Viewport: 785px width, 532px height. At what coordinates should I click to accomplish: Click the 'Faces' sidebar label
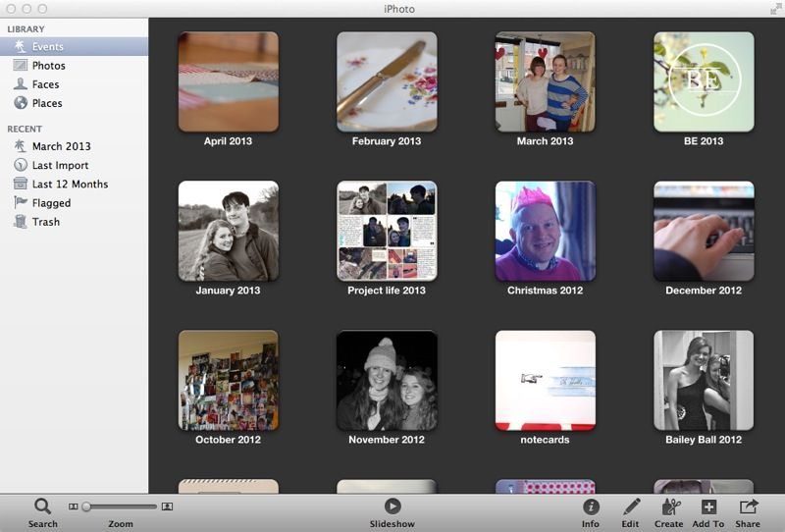point(45,84)
